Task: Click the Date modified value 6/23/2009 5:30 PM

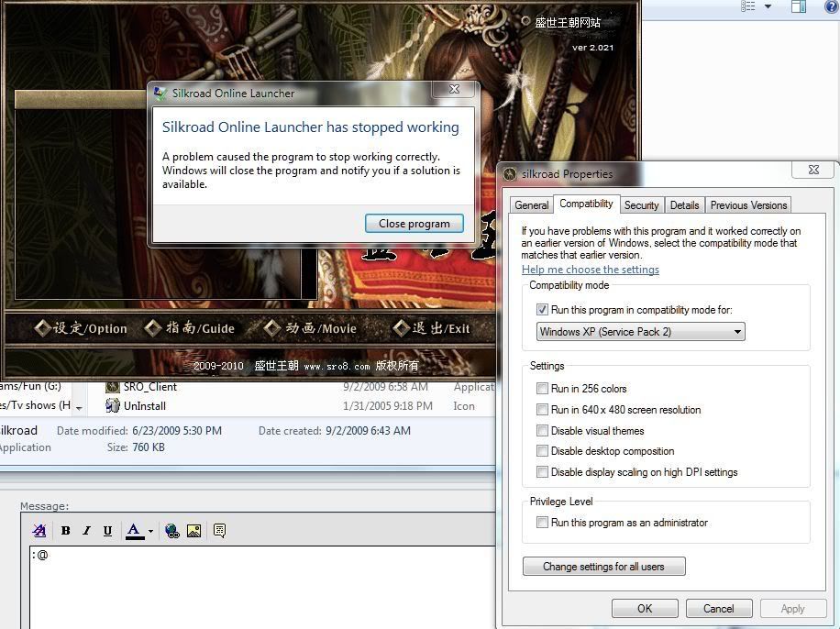Action: tap(177, 431)
